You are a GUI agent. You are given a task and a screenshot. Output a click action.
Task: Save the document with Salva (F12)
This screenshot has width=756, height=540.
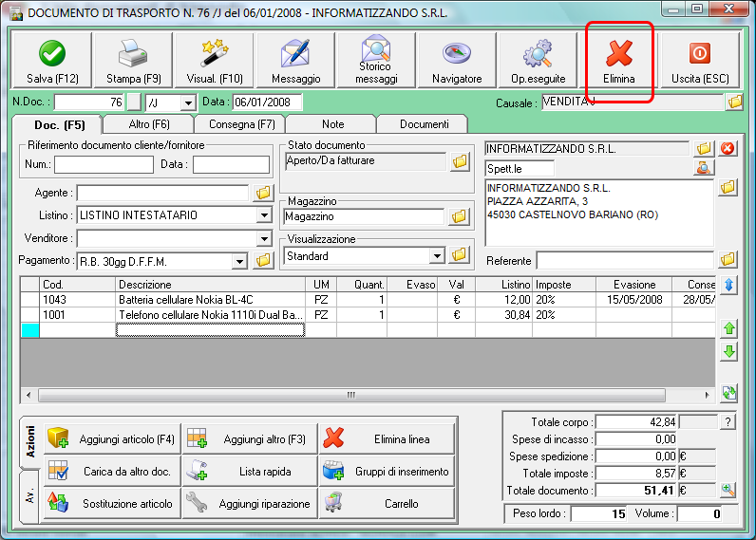tap(52, 60)
